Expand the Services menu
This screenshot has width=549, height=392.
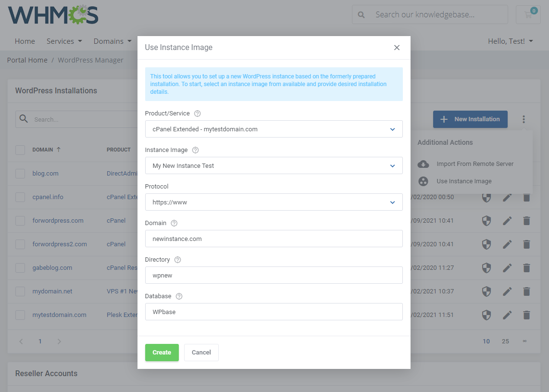64,41
